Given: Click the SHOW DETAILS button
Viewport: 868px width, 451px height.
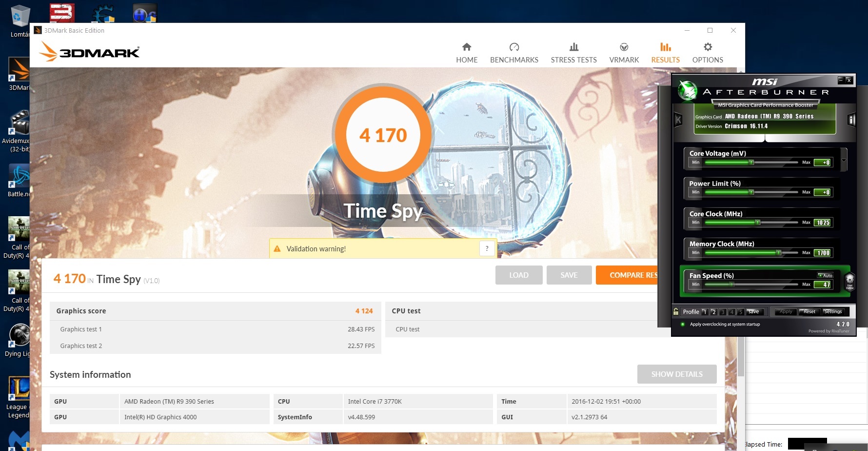Looking at the screenshot, I should [677, 374].
